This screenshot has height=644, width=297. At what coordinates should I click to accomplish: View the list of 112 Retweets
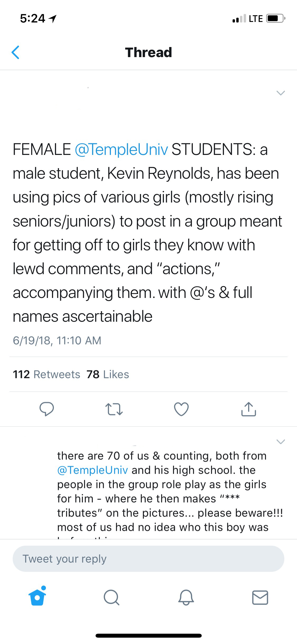[x=46, y=374]
